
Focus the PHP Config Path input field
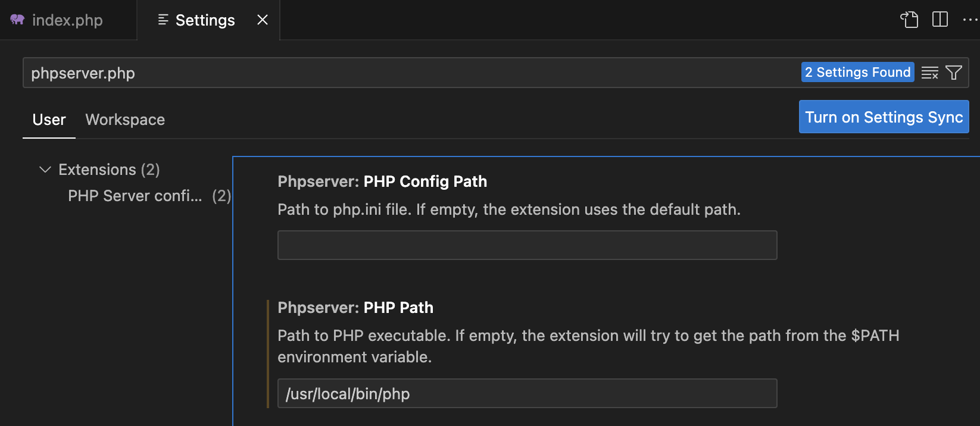pyautogui.click(x=526, y=245)
